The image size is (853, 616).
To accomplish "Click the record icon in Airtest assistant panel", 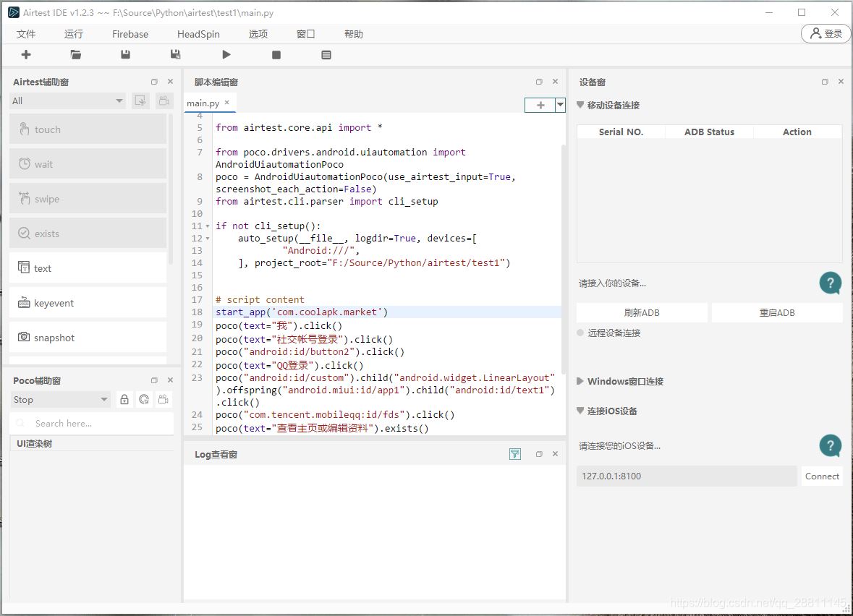I will pyautogui.click(x=164, y=100).
